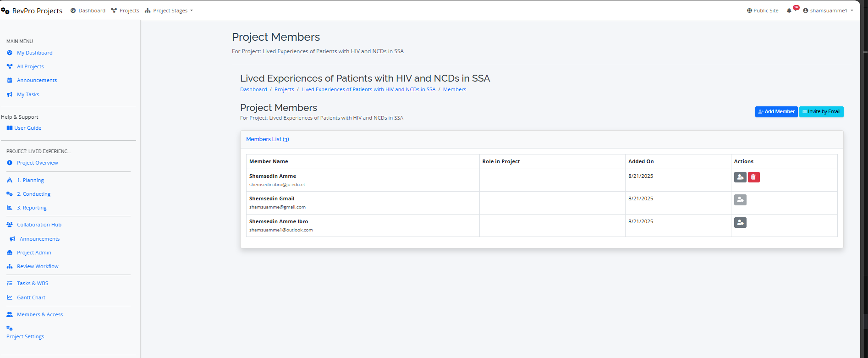The width and height of the screenshot is (868, 358).
Task: Click the Lived Experiences project breadcrumb link
Action: click(368, 89)
